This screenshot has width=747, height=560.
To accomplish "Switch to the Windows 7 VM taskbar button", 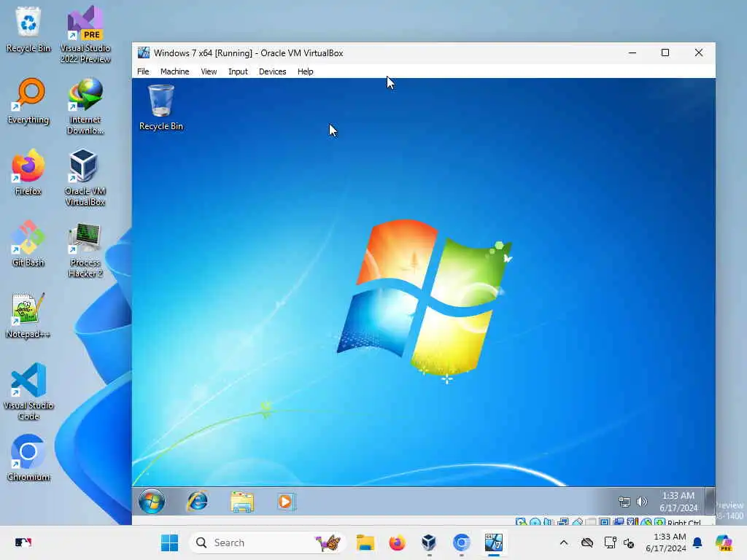I will click(494, 542).
